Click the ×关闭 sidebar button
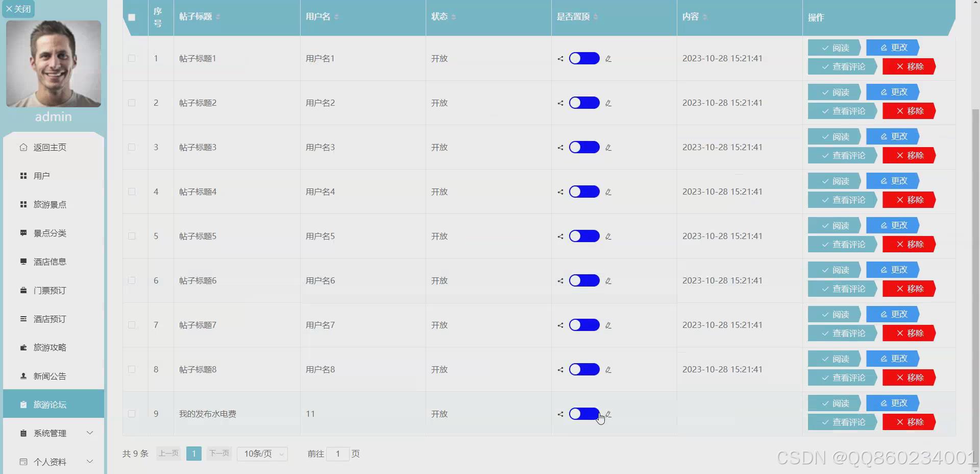Viewport: 980px width, 474px height. coord(18,9)
